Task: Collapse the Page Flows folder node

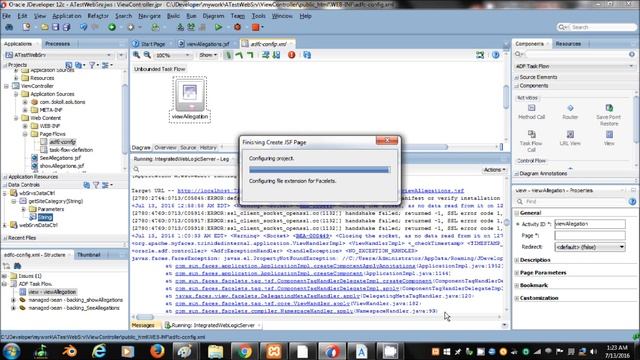Action: 25,134
